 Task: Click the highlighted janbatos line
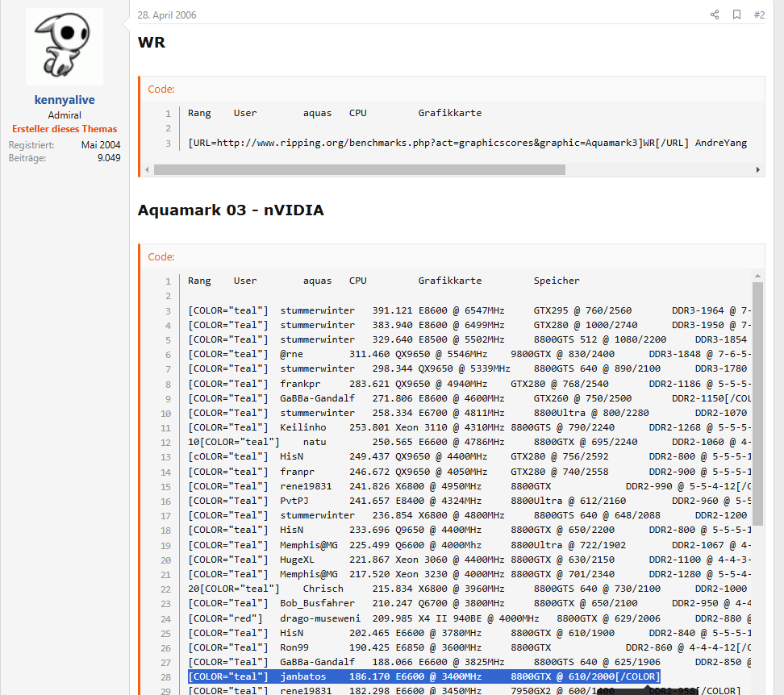(x=424, y=676)
